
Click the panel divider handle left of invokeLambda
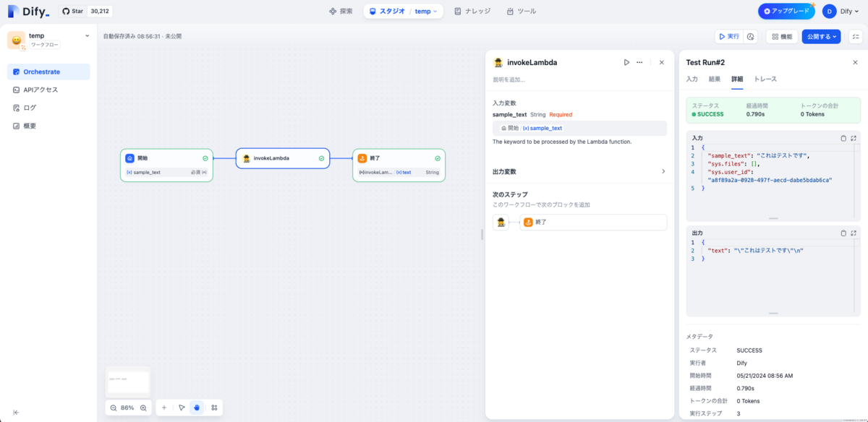482,234
